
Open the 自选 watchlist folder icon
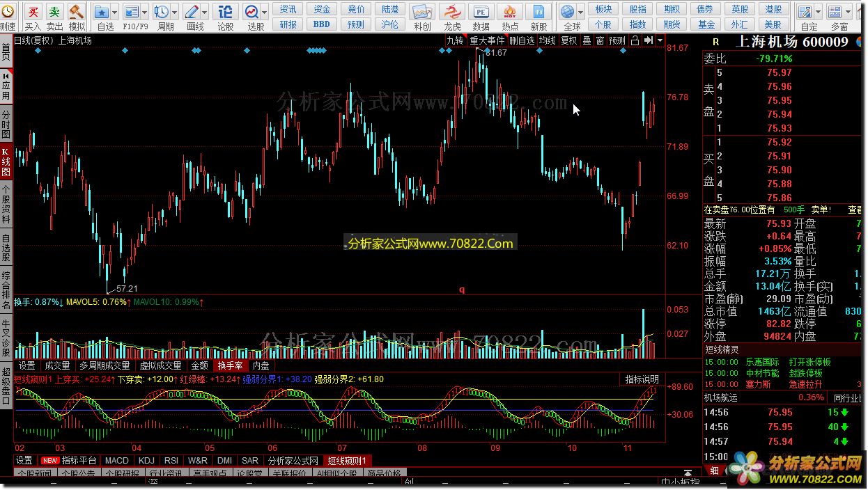pos(102,12)
